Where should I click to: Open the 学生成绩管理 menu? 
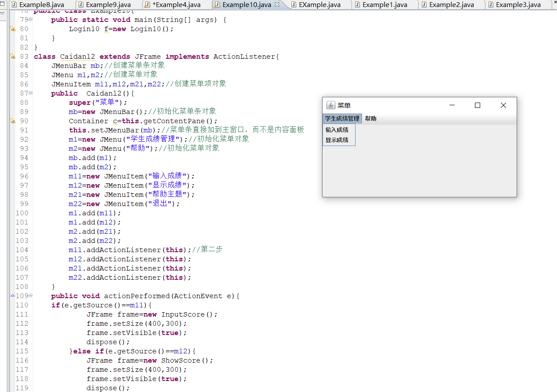pyautogui.click(x=342, y=119)
